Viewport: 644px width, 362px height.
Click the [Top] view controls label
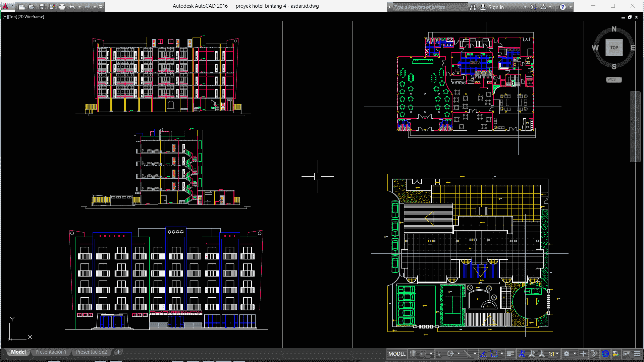(12, 17)
